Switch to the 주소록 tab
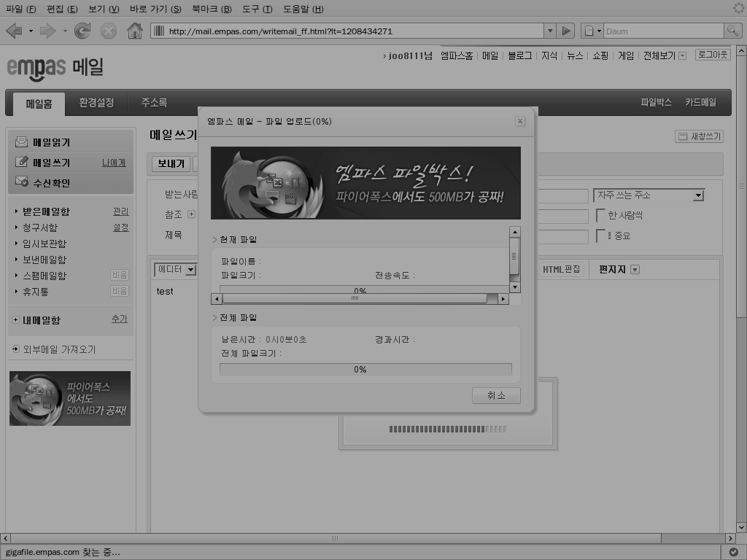The height and width of the screenshot is (560, 747). (155, 102)
